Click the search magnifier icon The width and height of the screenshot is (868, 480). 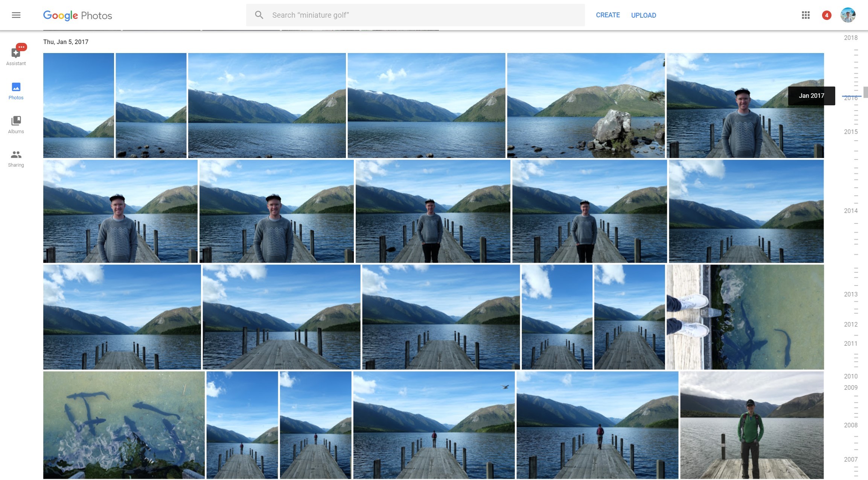(x=259, y=15)
